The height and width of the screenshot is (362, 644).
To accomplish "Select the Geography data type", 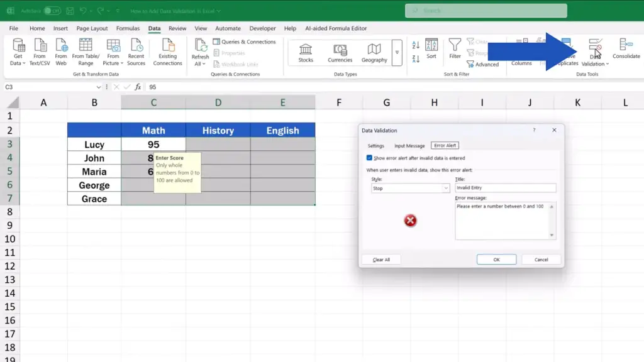I will point(374,50).
